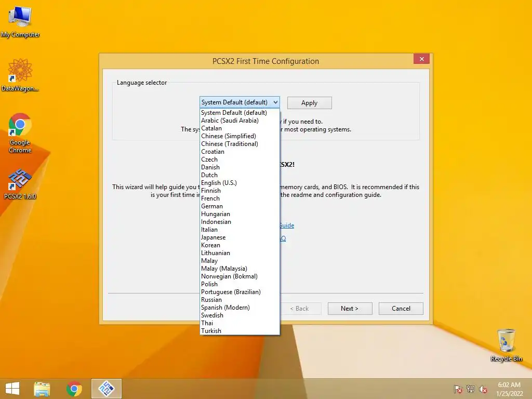
Task: Cancel the First Time Configuration wizard
Action: 401,309
